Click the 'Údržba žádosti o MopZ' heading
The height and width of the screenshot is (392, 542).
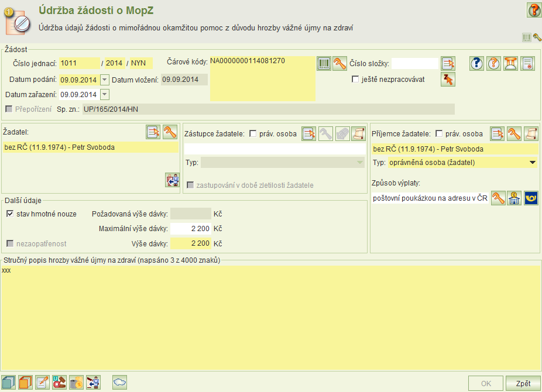96,11
